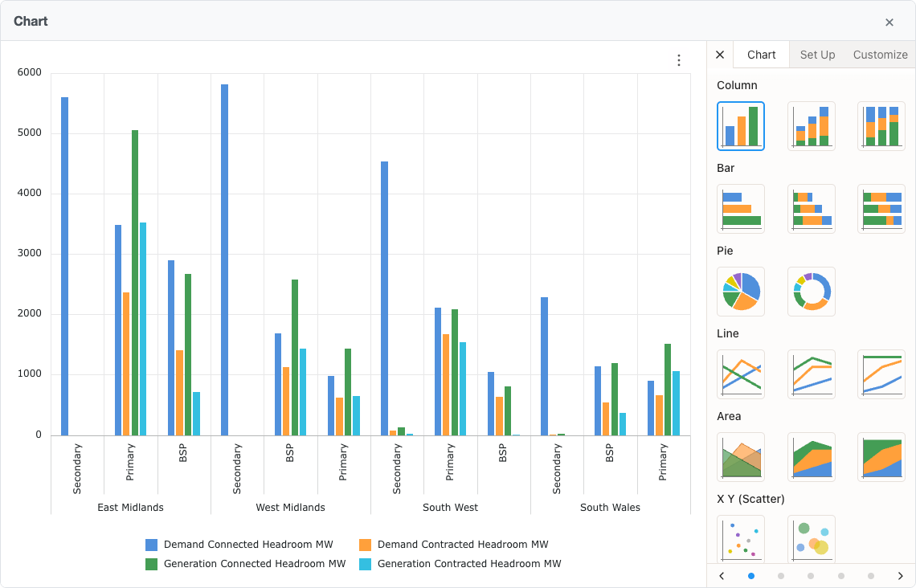Image resolution: width=916 pixels, height=588 pixels.
Task: Pick the stacked area chart style
Action: tap(812, 456)
